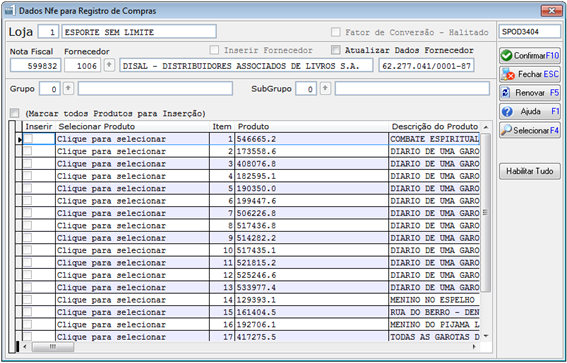
Task: Click the Descrição do Produto column header
Action: click(435, 127)
